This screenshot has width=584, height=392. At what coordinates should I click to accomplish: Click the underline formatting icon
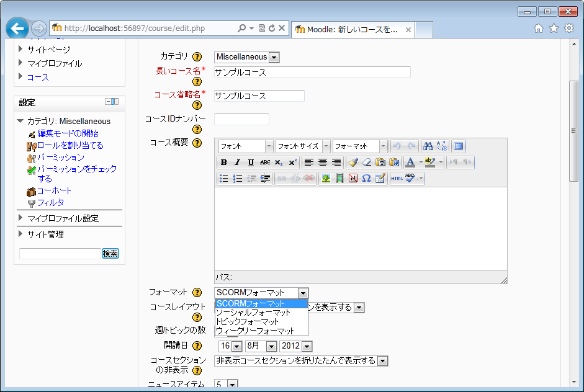[251, 163]
